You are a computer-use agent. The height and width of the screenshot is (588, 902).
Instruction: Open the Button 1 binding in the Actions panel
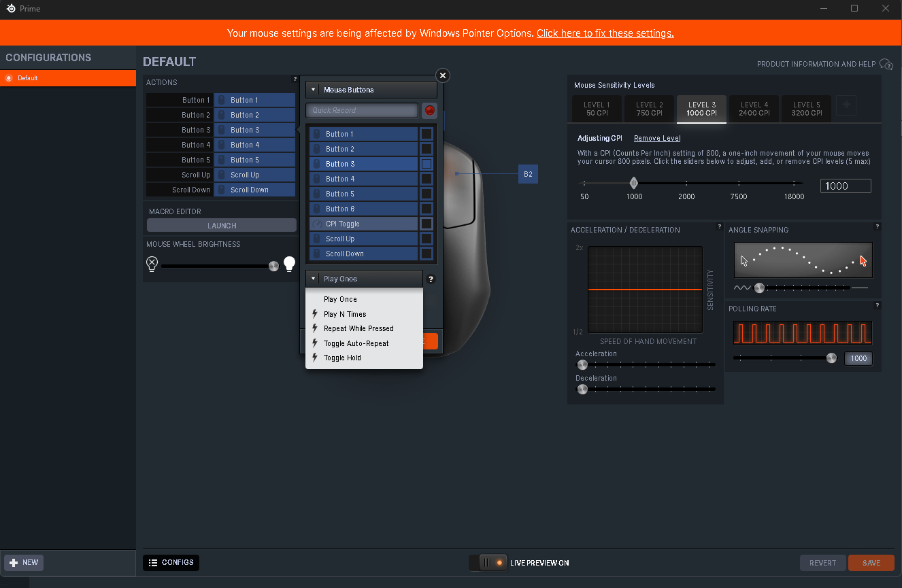255,100
